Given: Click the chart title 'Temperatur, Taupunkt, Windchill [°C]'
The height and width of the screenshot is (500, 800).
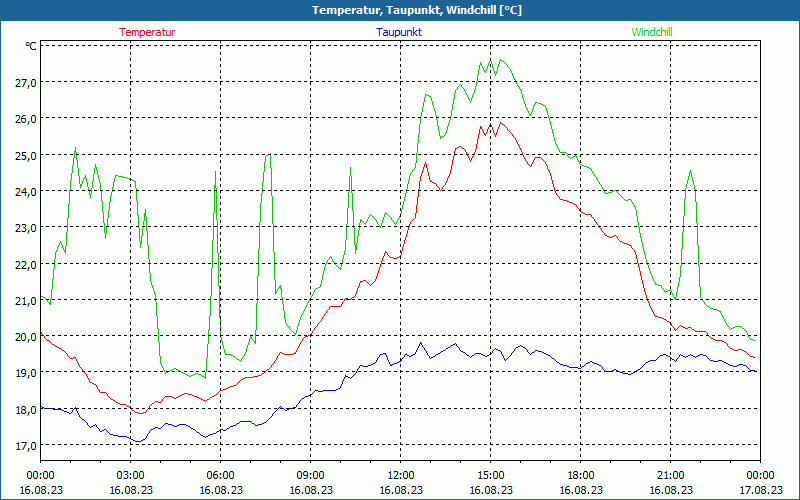Looking at the screenshot, I should (x=417, y=10).
